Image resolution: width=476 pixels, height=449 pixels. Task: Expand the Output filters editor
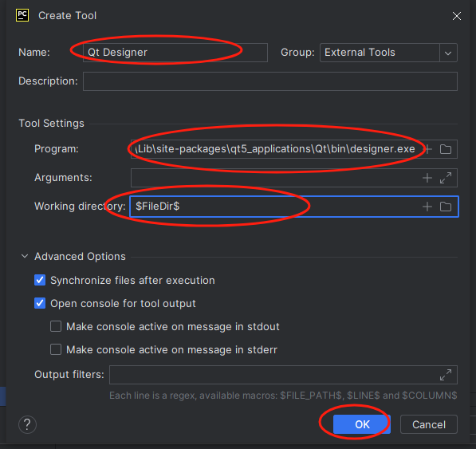(446, 375)
